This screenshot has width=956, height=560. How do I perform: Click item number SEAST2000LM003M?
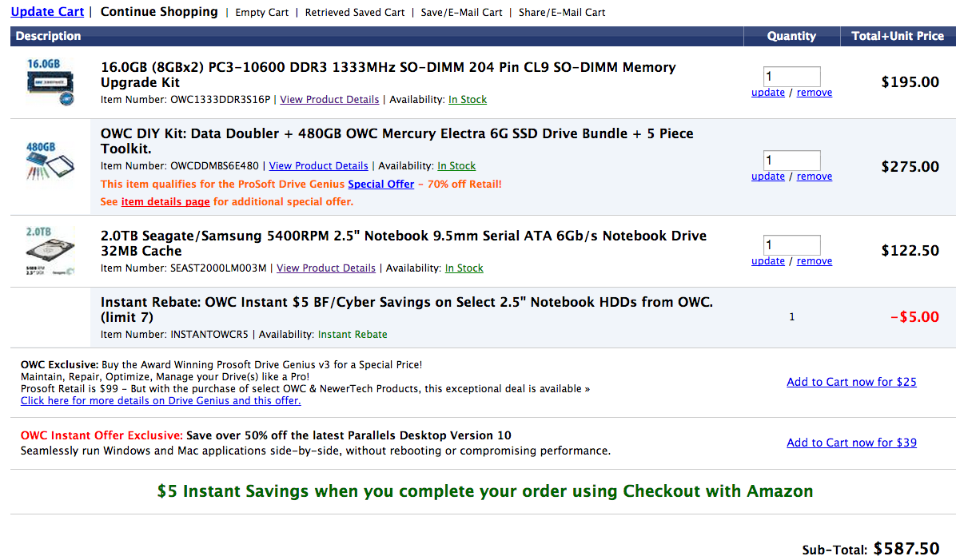coord(218,268)
